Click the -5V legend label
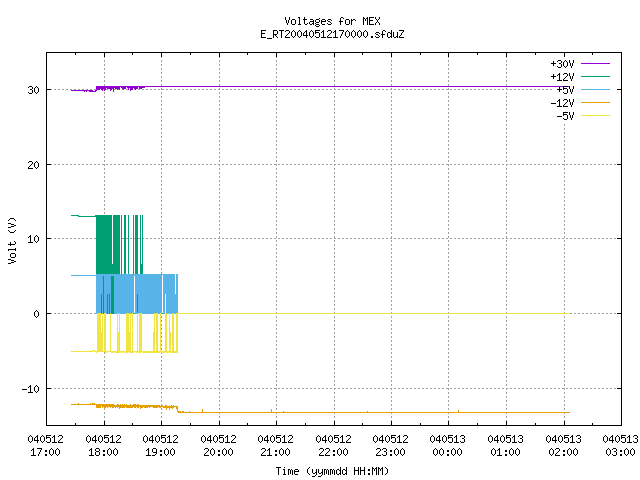Image resolution: width=640 pixels, height=480 pixels. point(565,116)
